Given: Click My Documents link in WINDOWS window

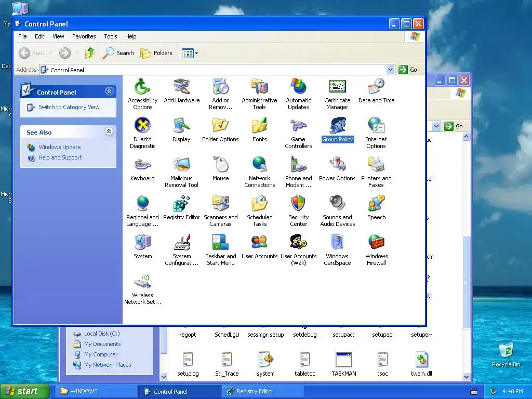Looking at the screenshot, I should point(102,344).
